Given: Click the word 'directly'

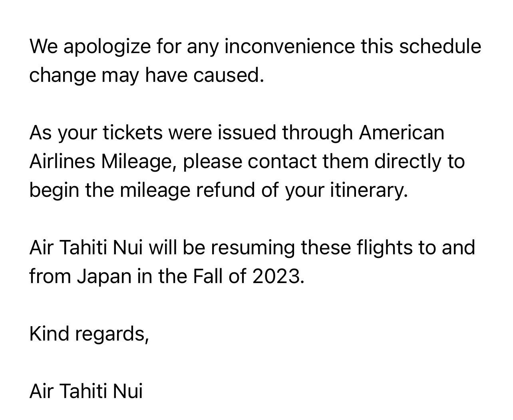Looking at the screenshot, I should tap(408, 162).
